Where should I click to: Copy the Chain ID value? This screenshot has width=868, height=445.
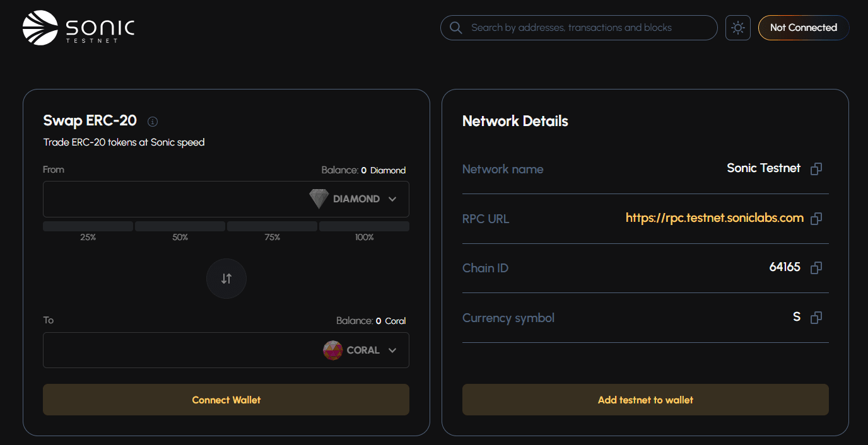tap(816, 268)
